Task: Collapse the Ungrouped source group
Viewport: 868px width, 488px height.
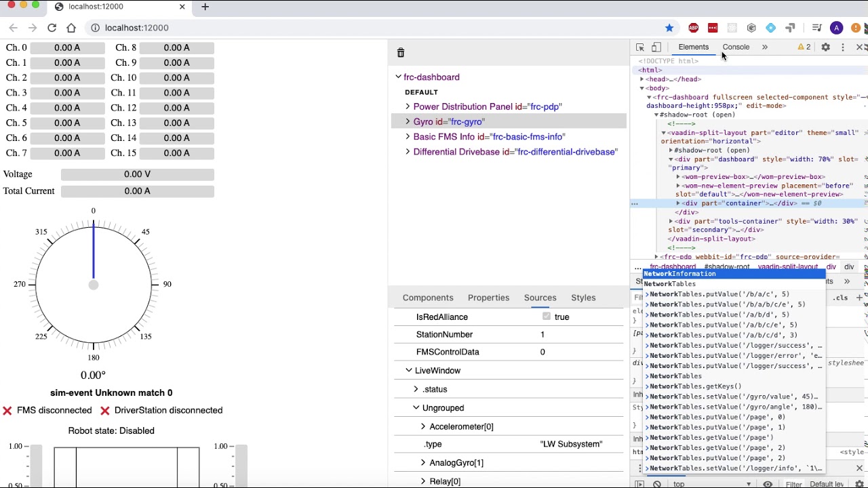Action: point(416,408)
